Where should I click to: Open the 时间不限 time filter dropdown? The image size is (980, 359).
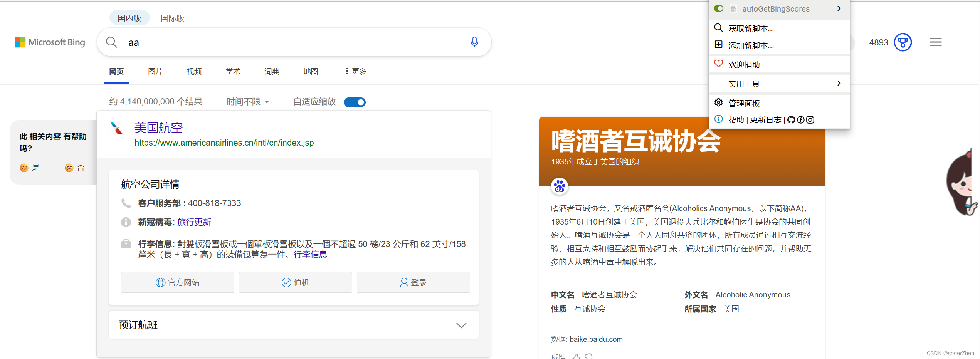tap(247, 101)
